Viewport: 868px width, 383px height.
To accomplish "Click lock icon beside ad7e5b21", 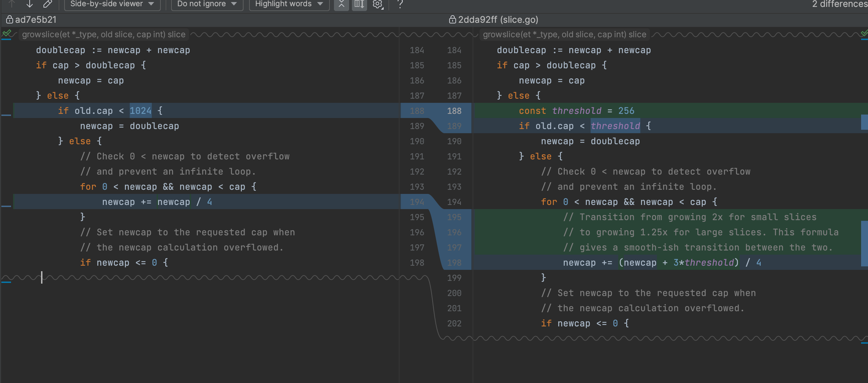I will (10, 20).
